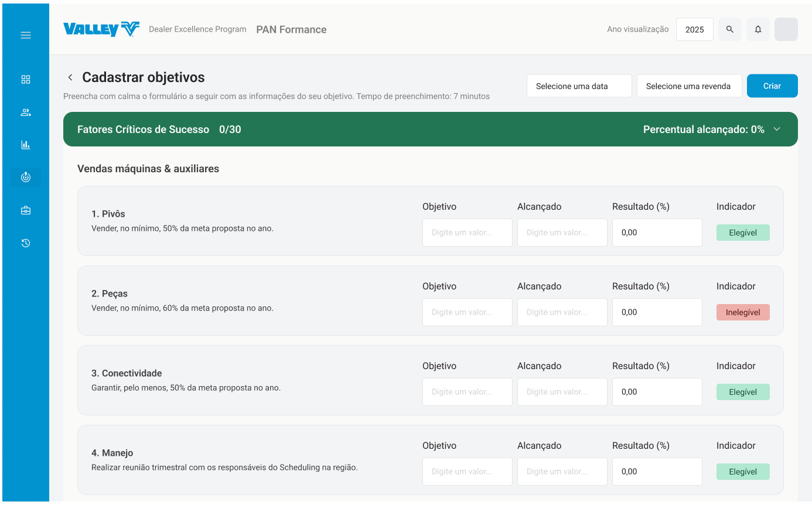Open the Selecione uma data picker
The image size is (812, 505).
(x=579, y=86)
